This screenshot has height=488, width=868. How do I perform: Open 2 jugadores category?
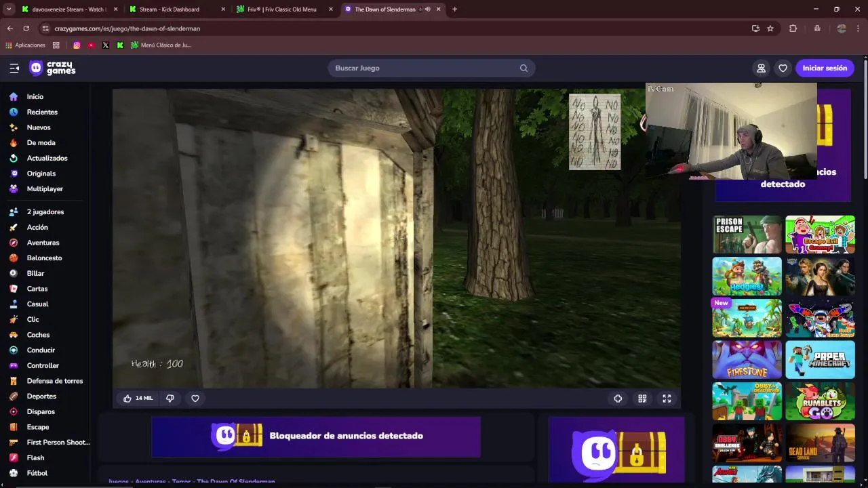(45, 212)
